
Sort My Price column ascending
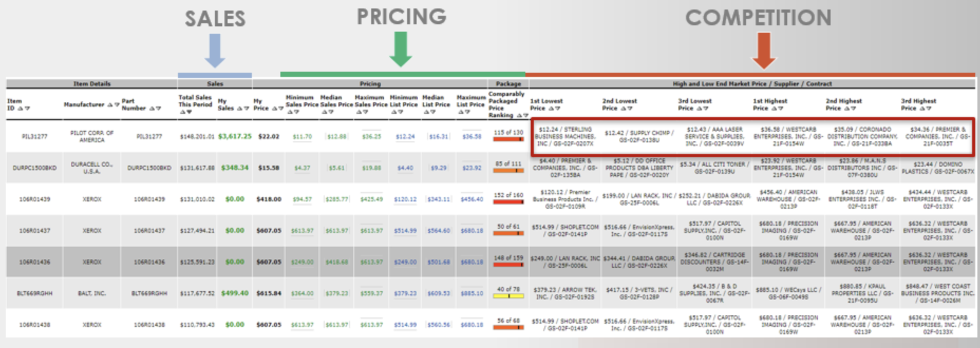(x=274, y=109)
